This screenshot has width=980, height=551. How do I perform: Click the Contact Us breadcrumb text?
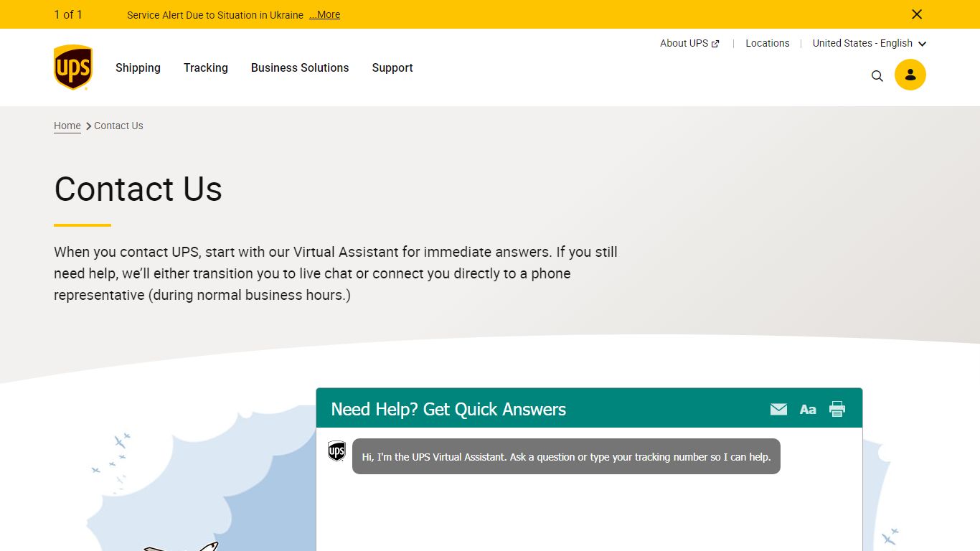click(x=118, y=126)
